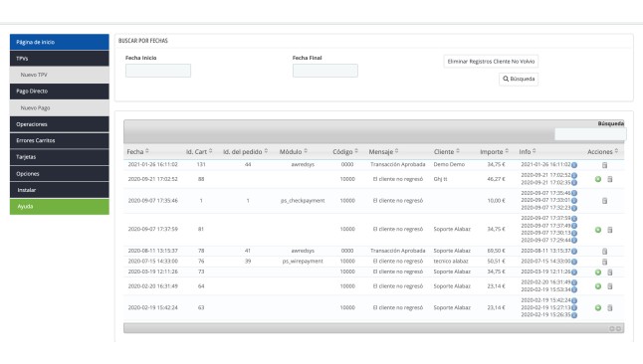
Task: Click sort arrows beside Info header
Action: (534, 151)
